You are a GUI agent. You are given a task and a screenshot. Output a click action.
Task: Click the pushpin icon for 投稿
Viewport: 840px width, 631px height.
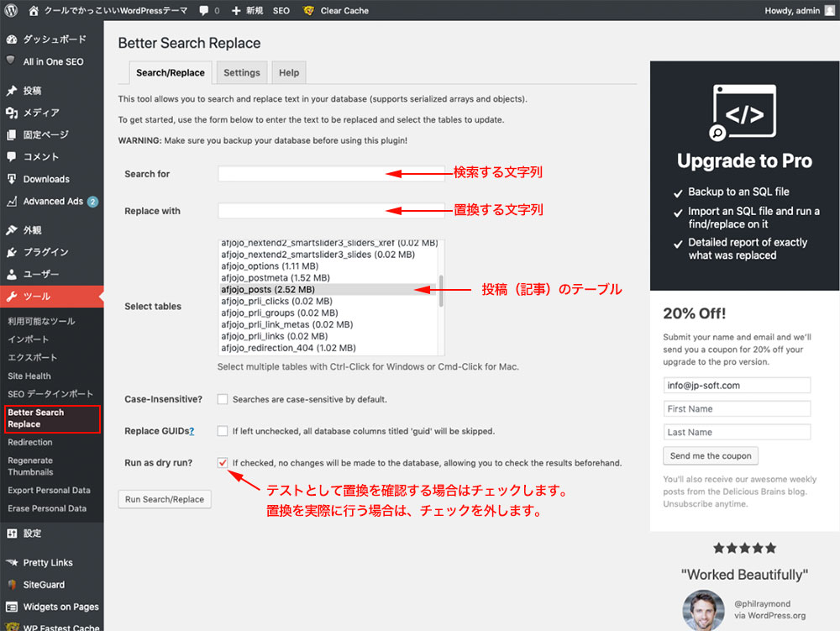pyautogui.click(x=11, y=91)
